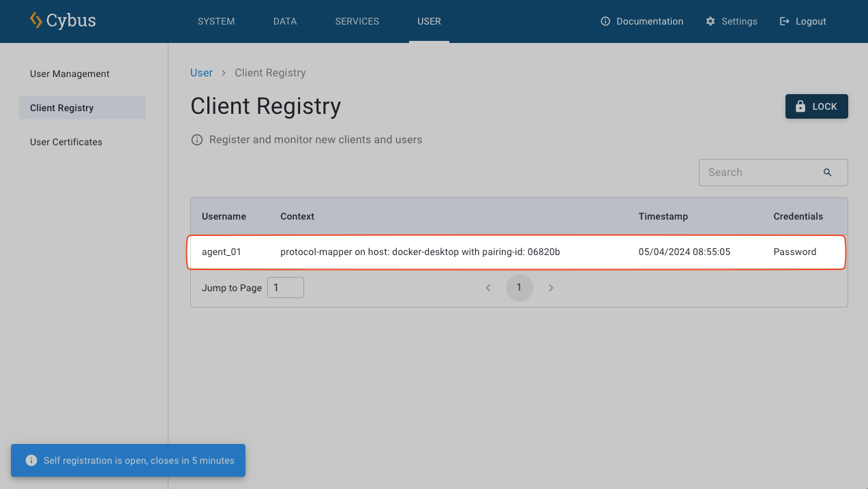This screenshot has height=489, width=868.
Task: Click the magnifier icon in Search field
Action: (x=827, y=173)
